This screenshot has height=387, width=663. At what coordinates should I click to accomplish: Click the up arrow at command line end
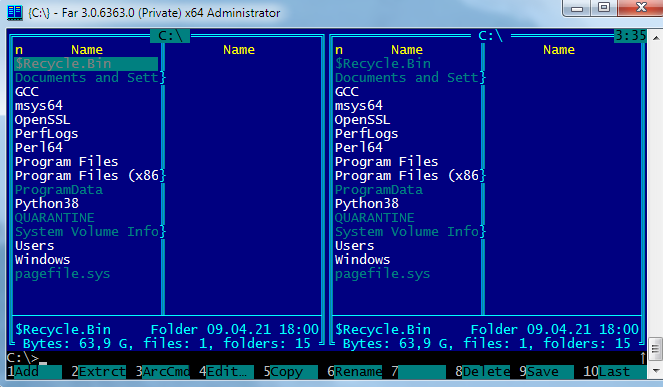pyautogui.click(x=643, y=358)
